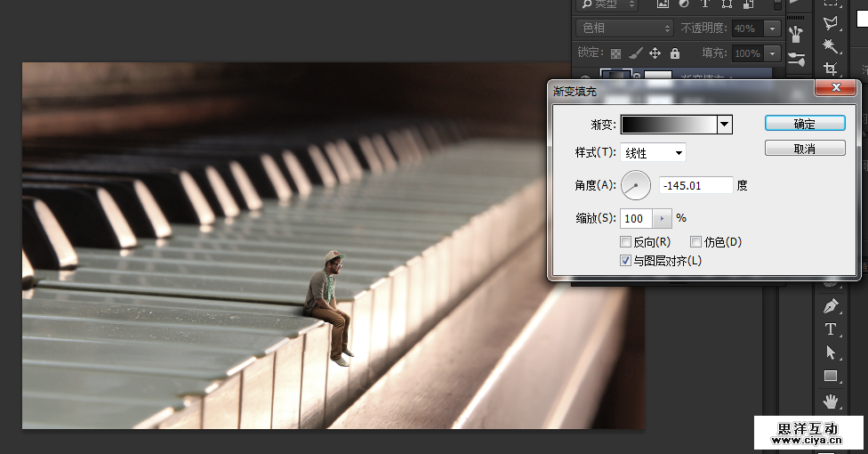Viewport: 868px width, 454px height.
Task: Enable the 反向(R) reverse checkbox
Action: point(625,242)
